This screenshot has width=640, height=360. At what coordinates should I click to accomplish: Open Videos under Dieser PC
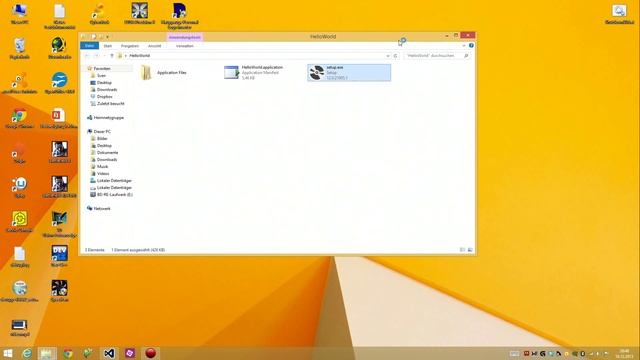pos(103,173)
